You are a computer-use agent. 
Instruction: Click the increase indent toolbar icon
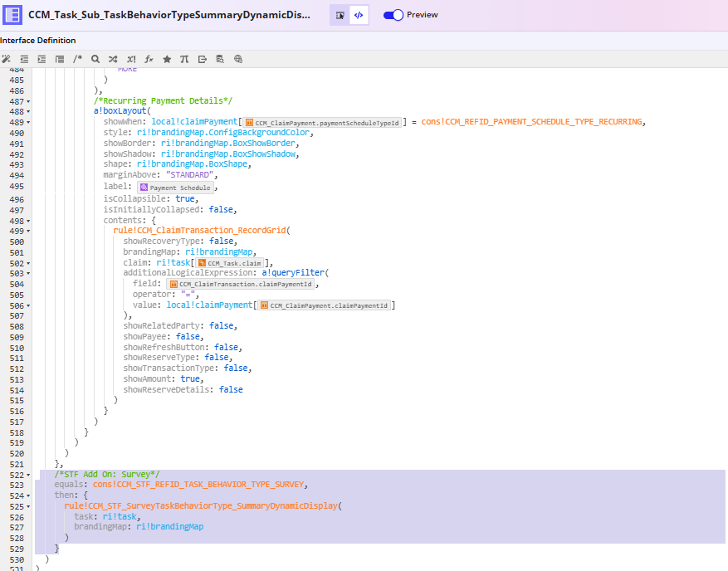click(42, 59)
